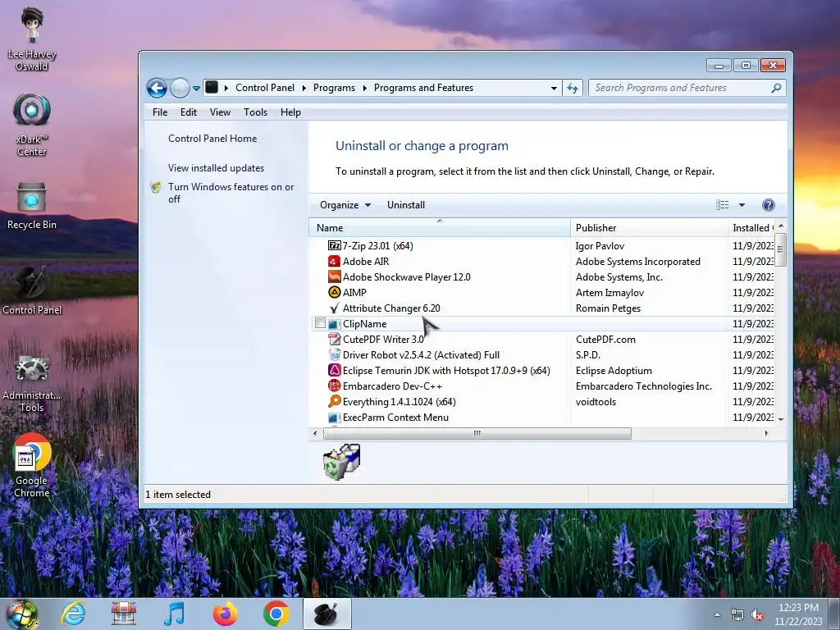Image resolution: width=840 pixels, height=630 pixels.
Task: Open Control Panel desktop icon
Action: pos(32,290)
